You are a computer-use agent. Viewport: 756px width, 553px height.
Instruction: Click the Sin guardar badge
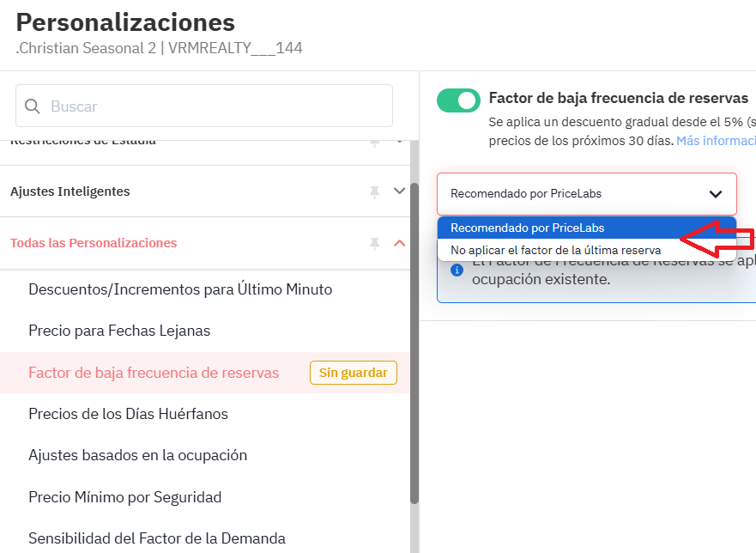click(x=354, y=373)
